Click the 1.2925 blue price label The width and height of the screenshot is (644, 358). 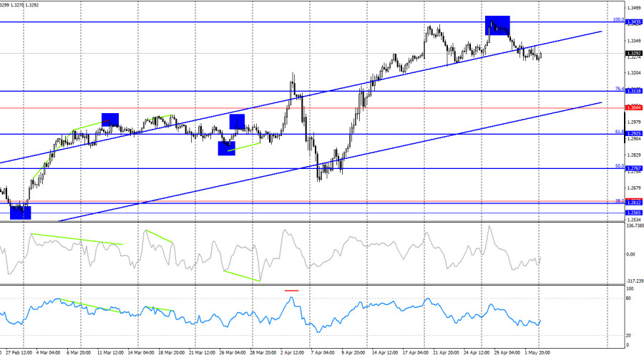pos(634,134)
